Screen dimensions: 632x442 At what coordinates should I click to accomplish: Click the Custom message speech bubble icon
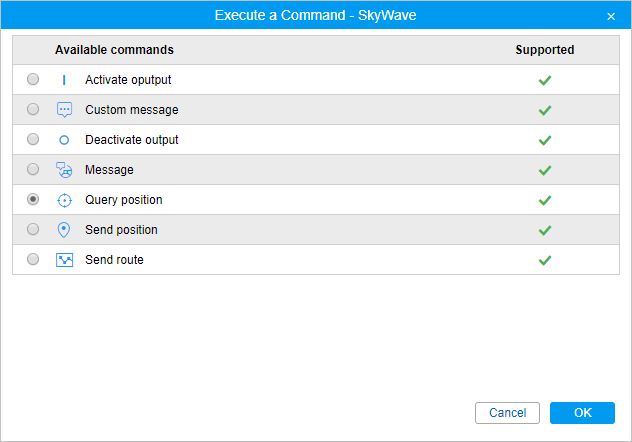[x=64, y=110]
